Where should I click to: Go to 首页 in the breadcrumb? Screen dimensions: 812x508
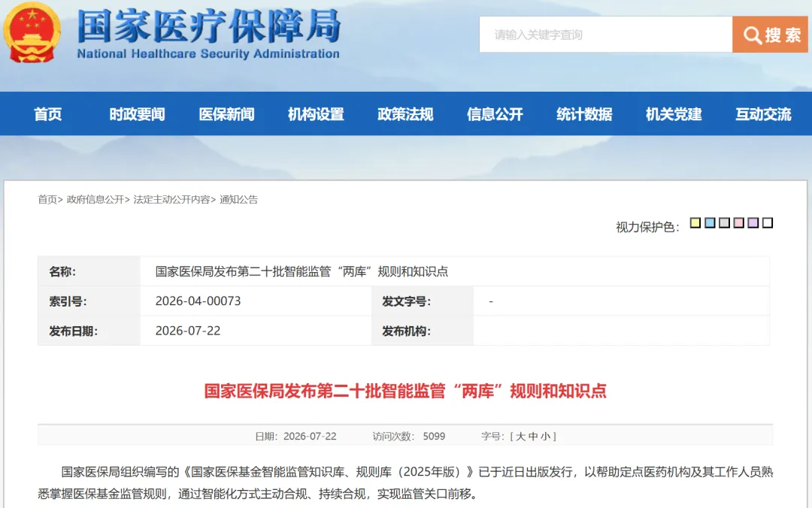(x=47, y=199)
